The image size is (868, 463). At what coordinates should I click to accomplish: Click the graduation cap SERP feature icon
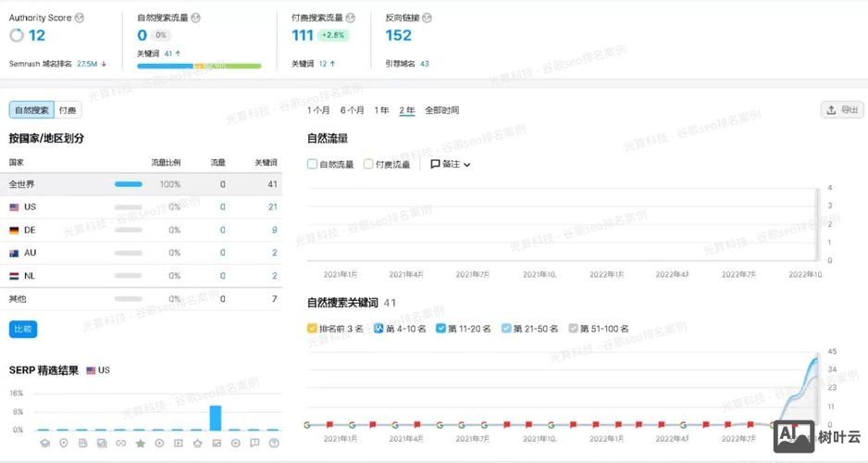click(x=44, y=443)
